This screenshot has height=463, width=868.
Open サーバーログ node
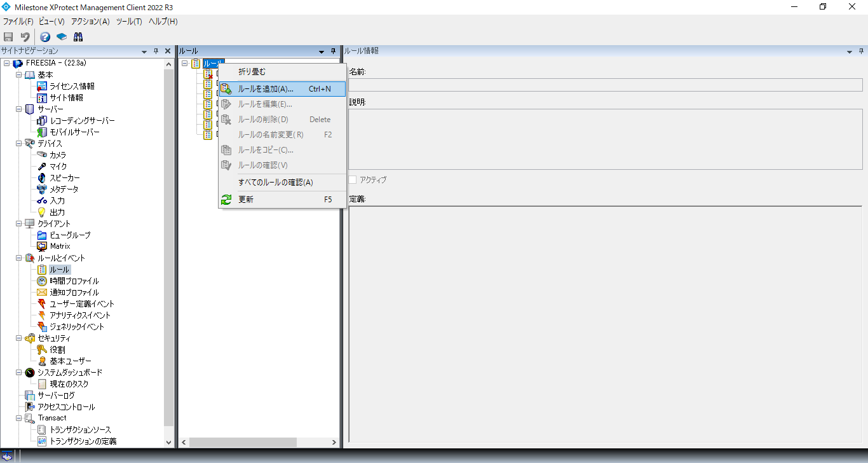tap(56, 396)
